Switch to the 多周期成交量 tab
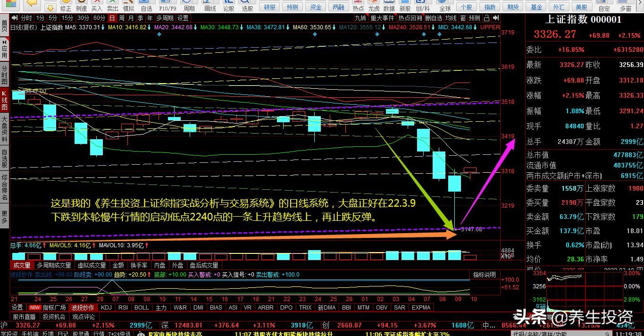This screenshot has height=336, width=644. tap(54, 265)
